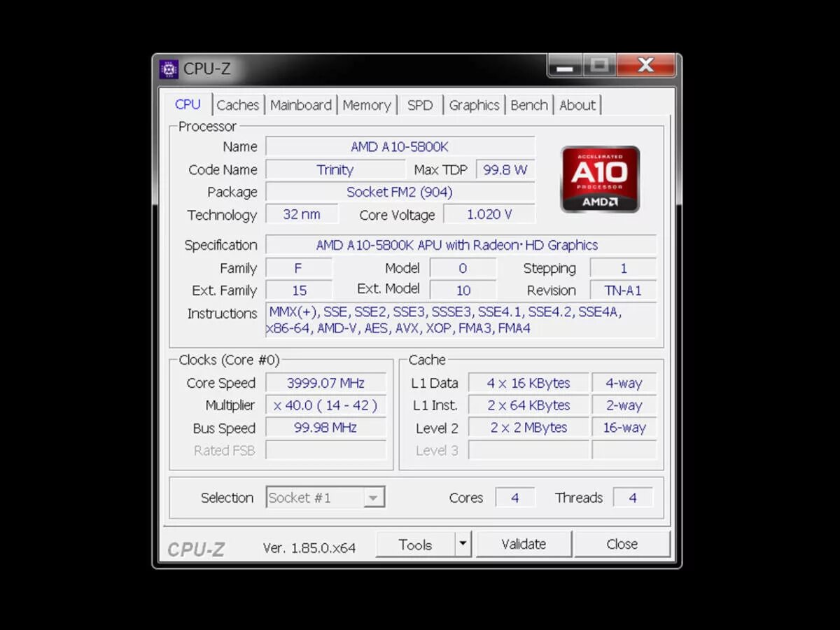
Task: Minimize the CPU-Z window
Action: point(565,66)
